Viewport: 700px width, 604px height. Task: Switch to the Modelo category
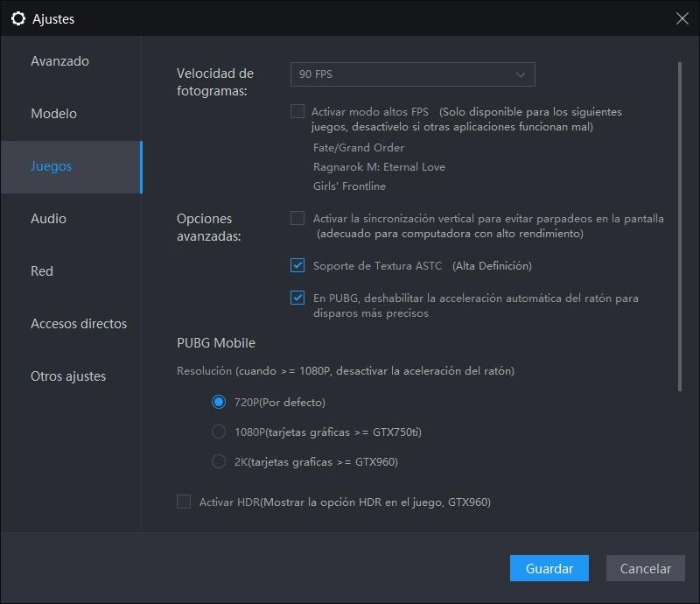(x=52, y=113)
